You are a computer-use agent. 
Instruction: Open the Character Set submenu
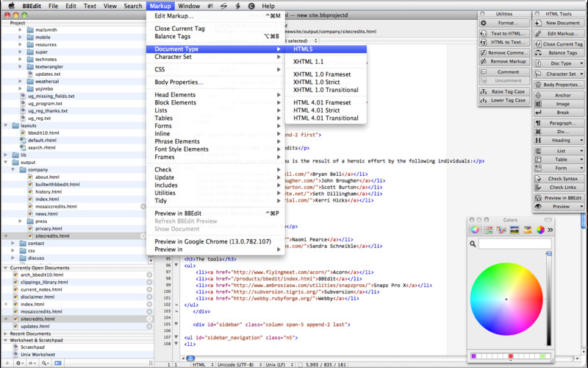[x=215, y=57]
